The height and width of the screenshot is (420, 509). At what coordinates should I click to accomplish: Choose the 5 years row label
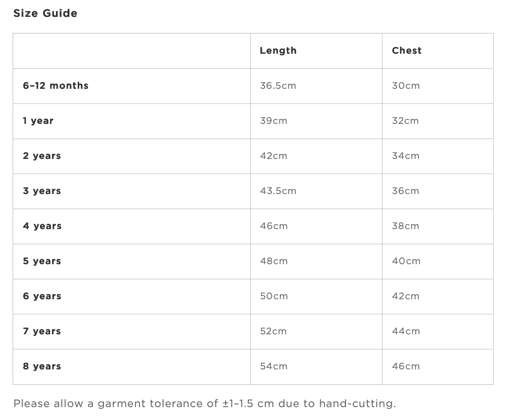(42, 261)
